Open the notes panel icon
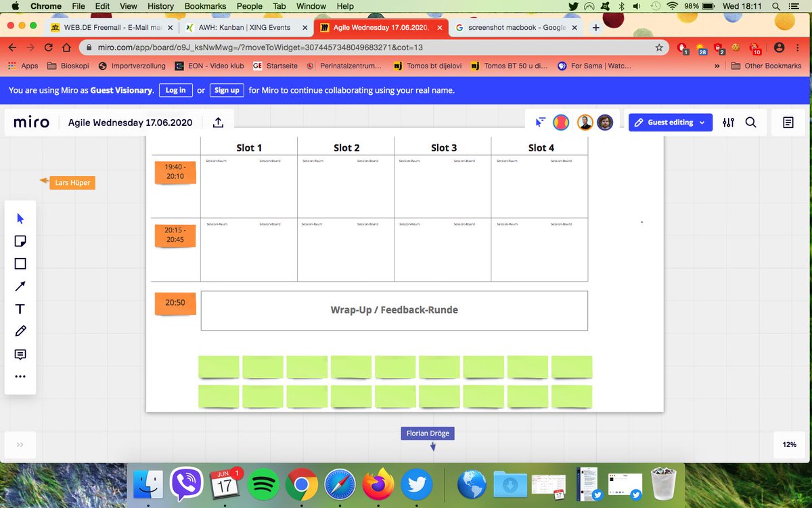 tap(788, 123)
